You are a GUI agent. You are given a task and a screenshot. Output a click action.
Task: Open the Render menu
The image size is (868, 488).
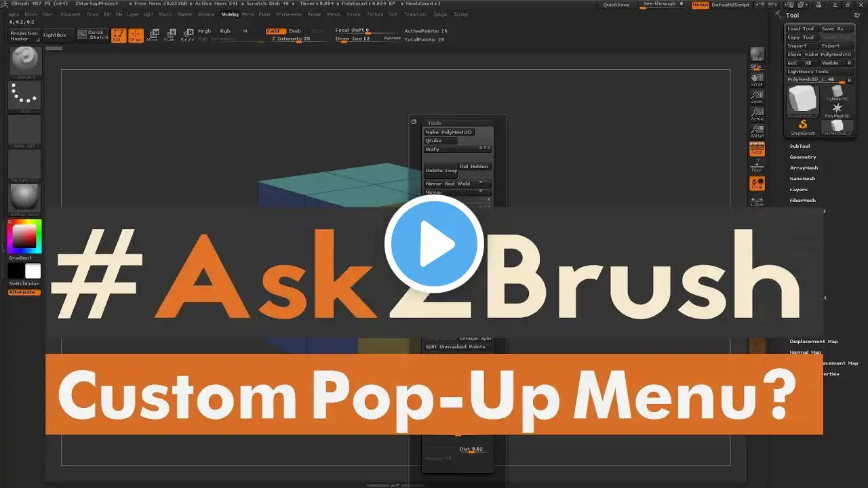(315, 14)
